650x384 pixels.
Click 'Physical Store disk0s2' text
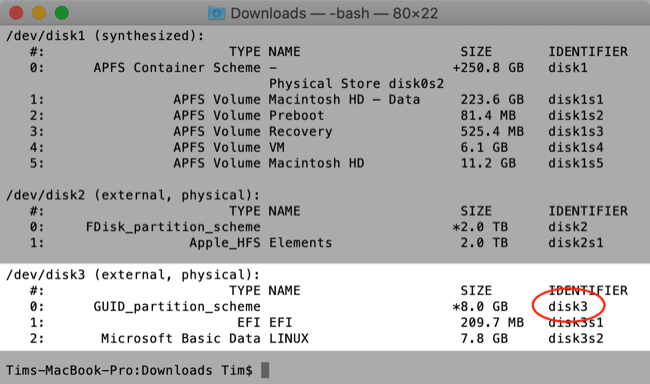click(357, 84)
